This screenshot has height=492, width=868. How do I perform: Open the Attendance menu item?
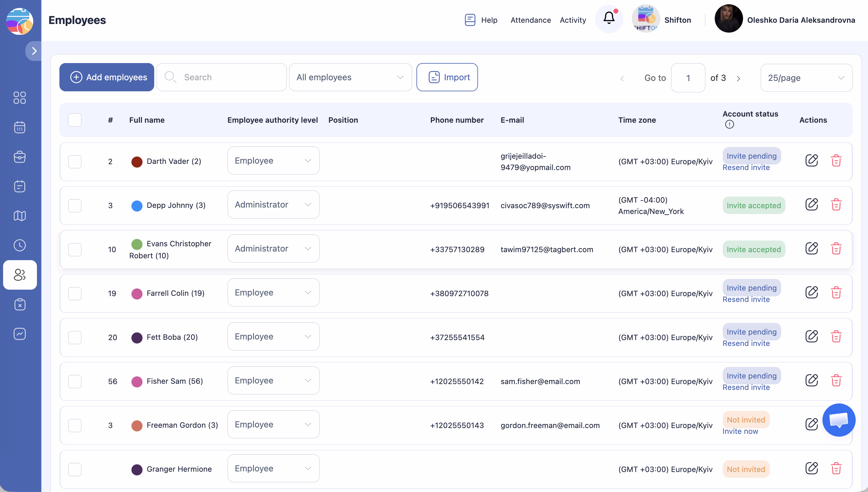530,20
